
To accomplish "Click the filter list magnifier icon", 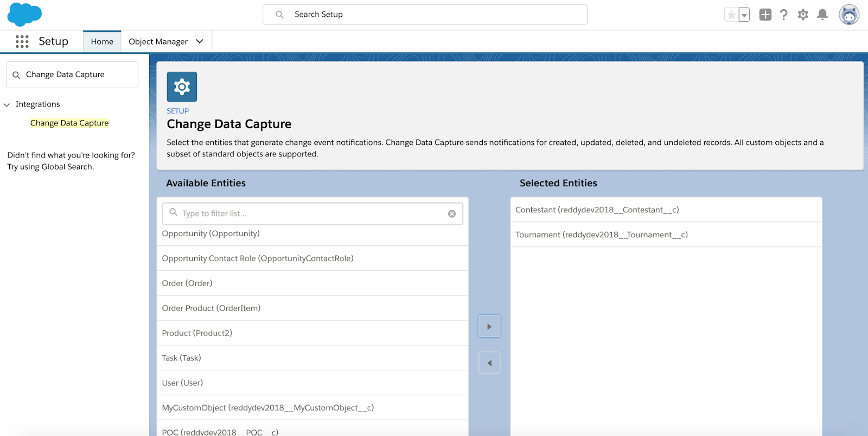I will pyautogui.click(x=174, y=212).
